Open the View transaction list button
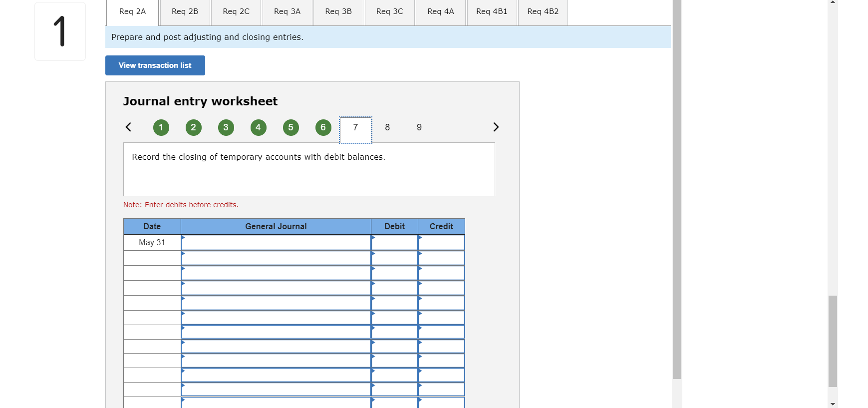 pyautogui.click(x=155, y=65)
